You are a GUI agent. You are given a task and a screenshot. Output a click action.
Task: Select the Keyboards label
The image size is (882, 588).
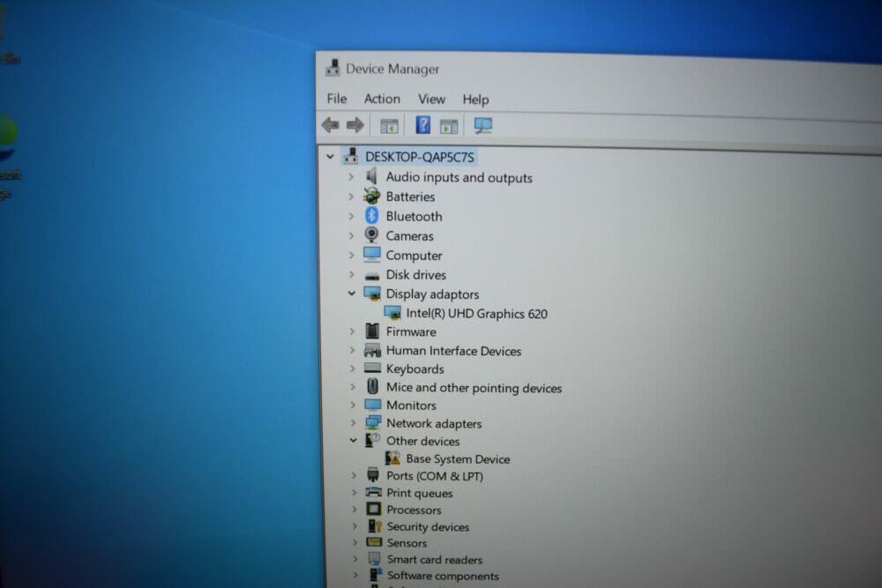coord(415,368)
